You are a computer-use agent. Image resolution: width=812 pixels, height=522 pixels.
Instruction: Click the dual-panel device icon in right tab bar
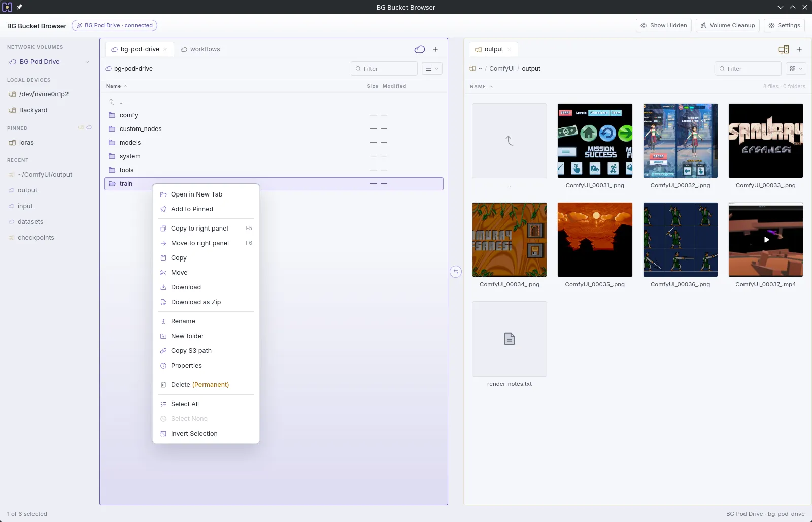tap(784, 49)
